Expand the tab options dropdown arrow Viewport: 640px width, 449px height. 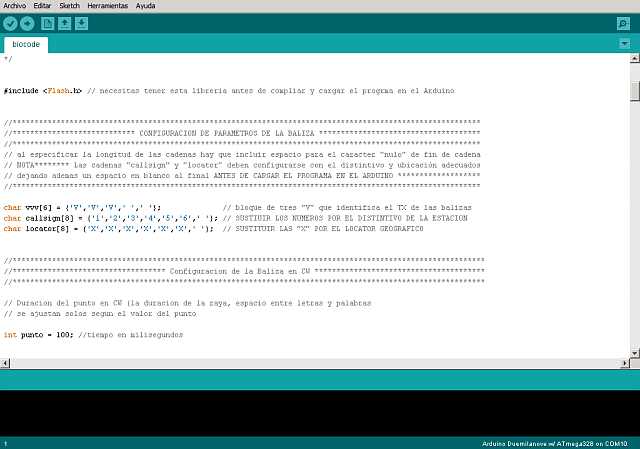tap(624, 44)
